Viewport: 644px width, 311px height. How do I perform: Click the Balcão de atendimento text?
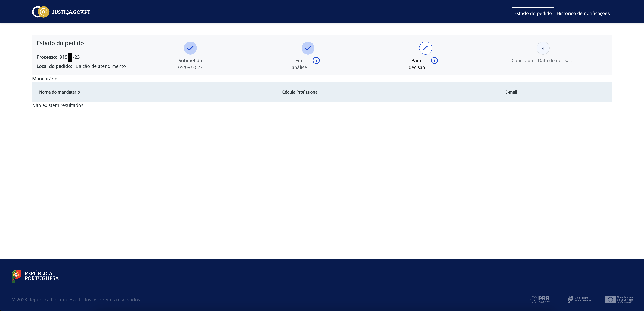pyautogui.click(x=101, y=66)
